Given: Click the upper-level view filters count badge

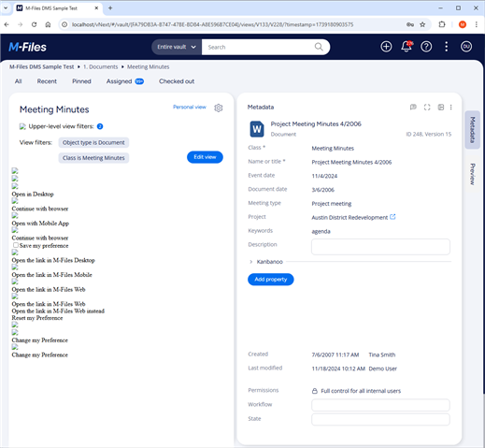Looking at the screenshot, I should (x=100, y=126).
